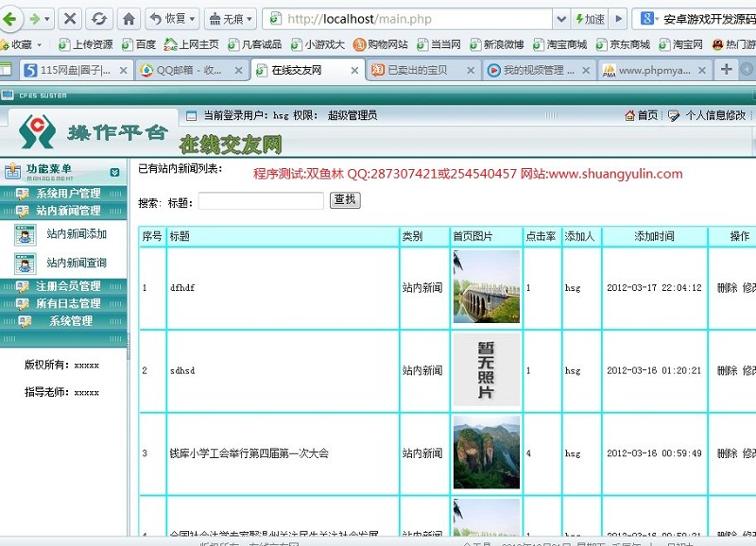Viewport: 756px width, 546px height.
Task: Open the 百度 bookmark
Action: point(139,44)
